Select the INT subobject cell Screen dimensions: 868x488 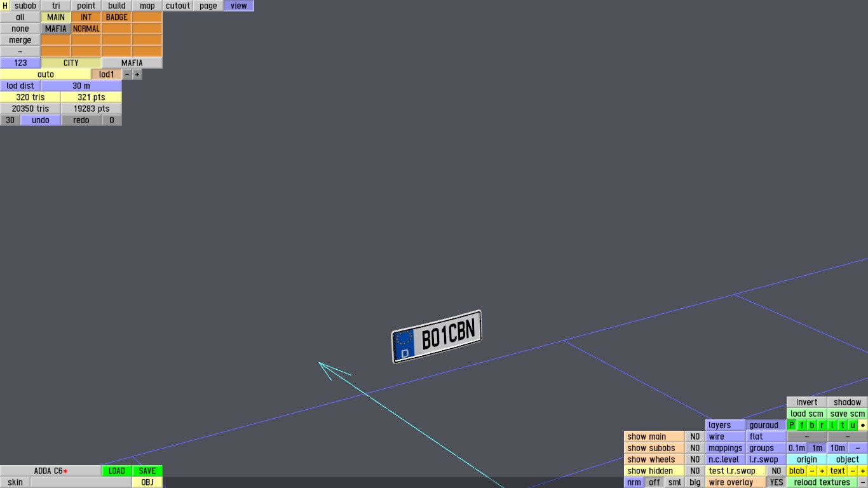coord(86,17)
